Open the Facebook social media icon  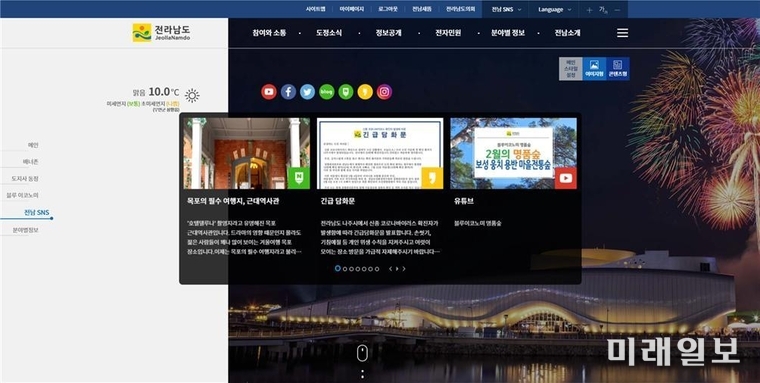(x=288, y=92)
